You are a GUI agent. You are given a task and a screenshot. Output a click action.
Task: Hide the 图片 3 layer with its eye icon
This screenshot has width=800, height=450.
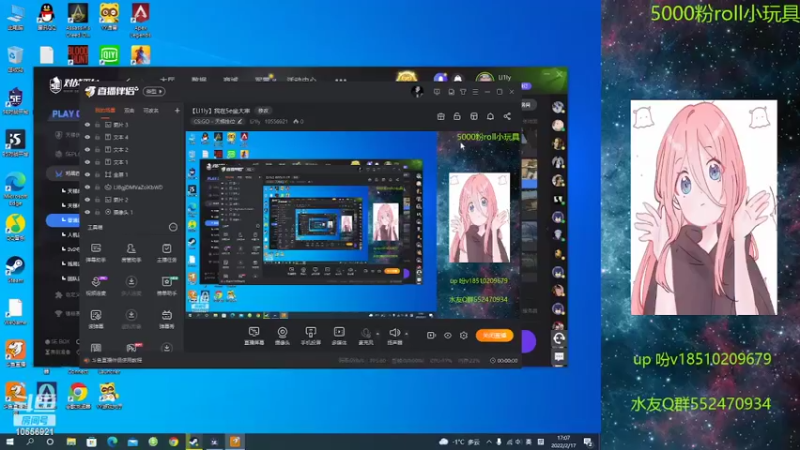click(x=87, y=124)
